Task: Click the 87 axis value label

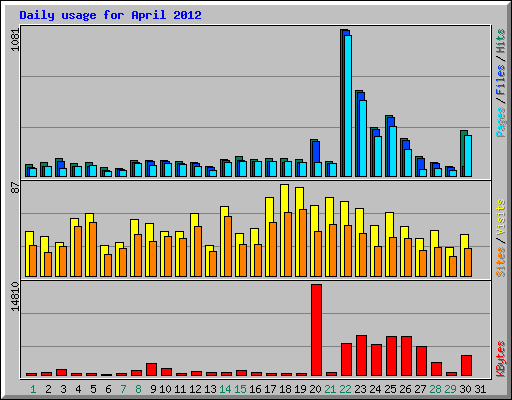Action: coord(15,188)
